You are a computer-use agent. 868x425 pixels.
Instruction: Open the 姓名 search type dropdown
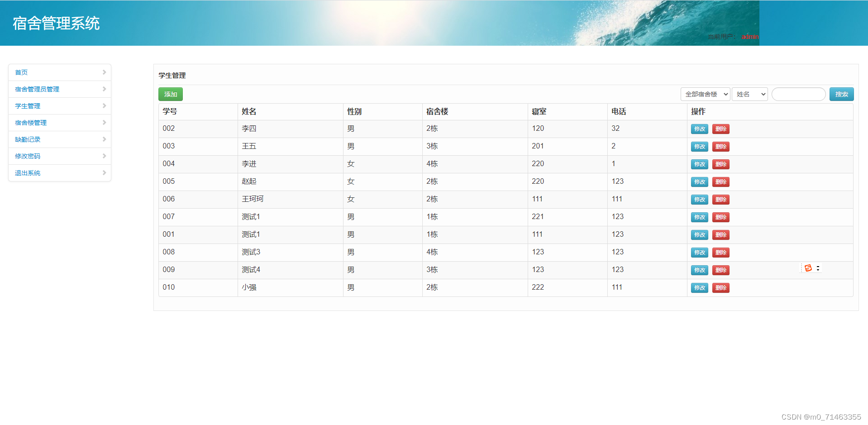pos(749,94)
